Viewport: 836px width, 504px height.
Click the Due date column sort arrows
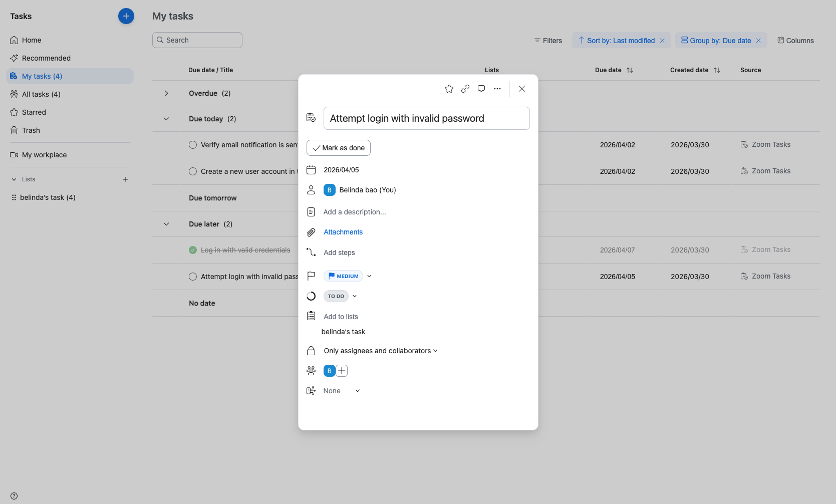click(630, 70)
